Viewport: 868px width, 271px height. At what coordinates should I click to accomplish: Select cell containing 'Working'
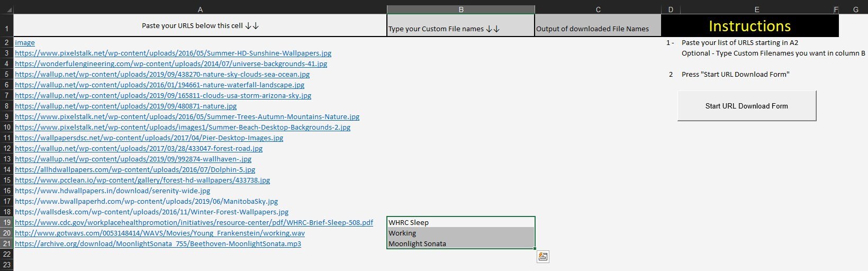pos(461,233)
